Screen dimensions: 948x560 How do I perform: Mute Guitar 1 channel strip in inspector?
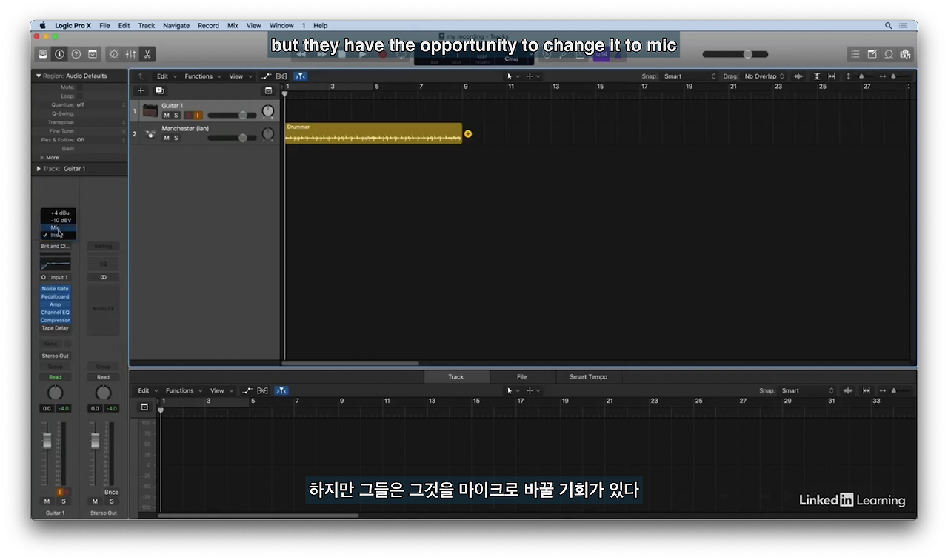[x=47, y=501]
